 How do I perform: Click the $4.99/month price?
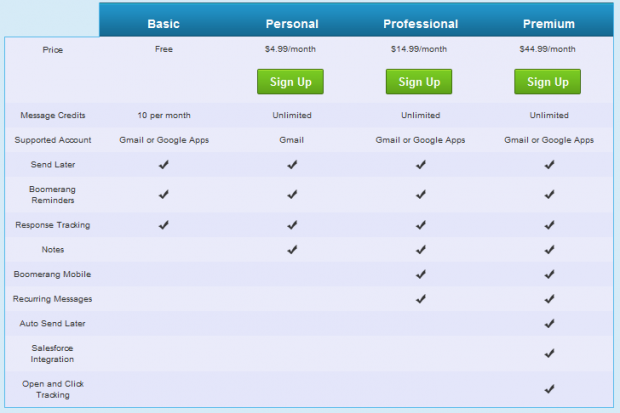pyautogui.click(x=290, y=49)
